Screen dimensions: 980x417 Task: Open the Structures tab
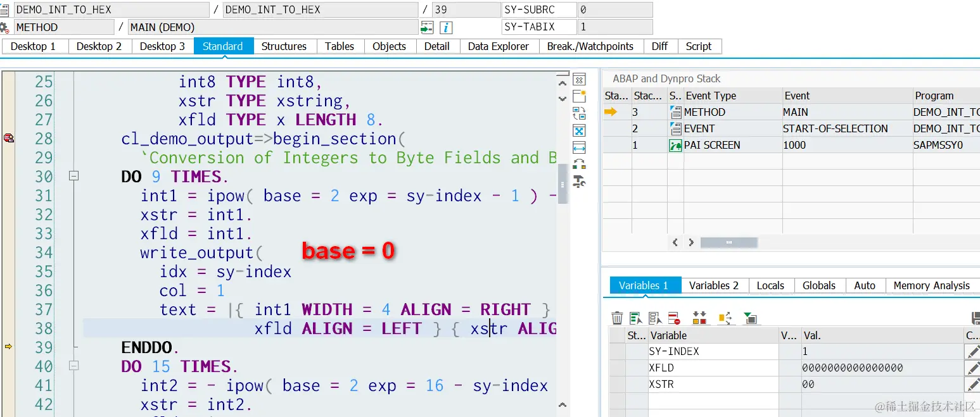[x=284, y=46]
